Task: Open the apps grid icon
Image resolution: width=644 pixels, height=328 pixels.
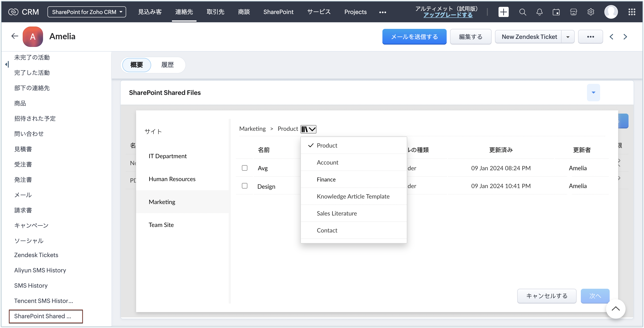Action: [x=632, y=12]
